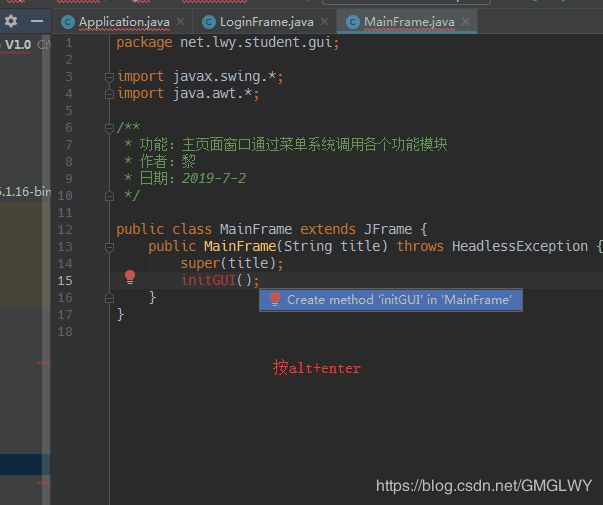The height and width of the screenshot is (505, 603).
Task: Click the MainFrame constructor name on line 13
Action: (x=240, y=246)
